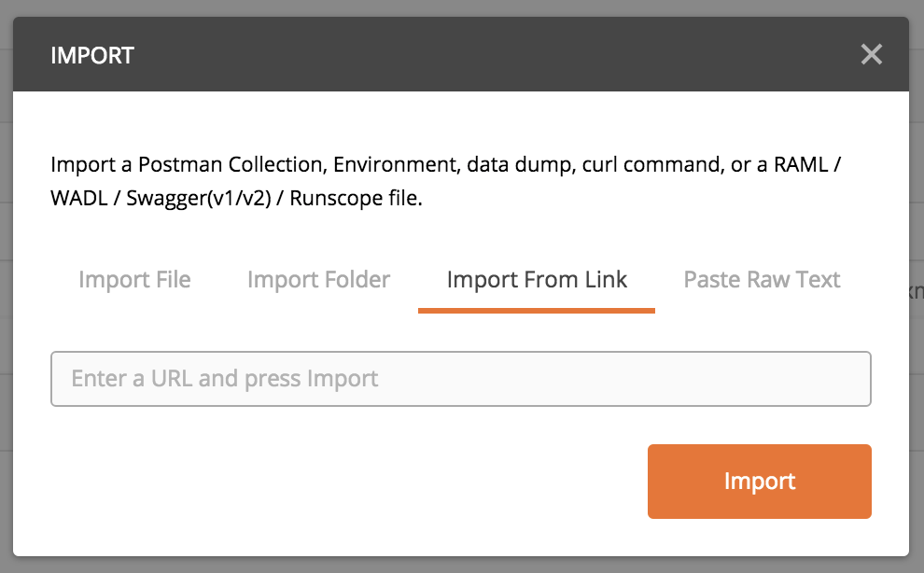The height and width of the screenshot is (573, 924).
Task: Click the URL input field
Action: 460,379
